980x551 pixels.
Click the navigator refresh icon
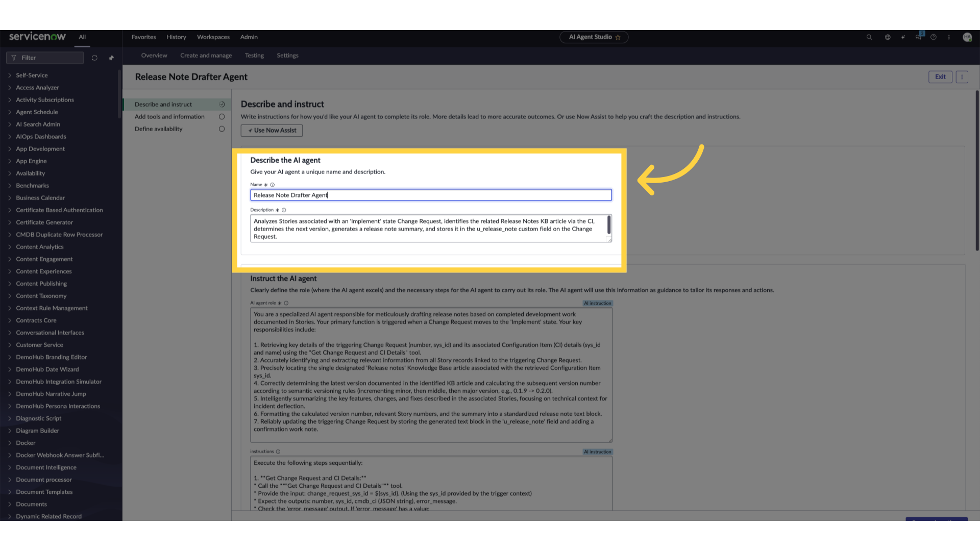coord(94,58)
